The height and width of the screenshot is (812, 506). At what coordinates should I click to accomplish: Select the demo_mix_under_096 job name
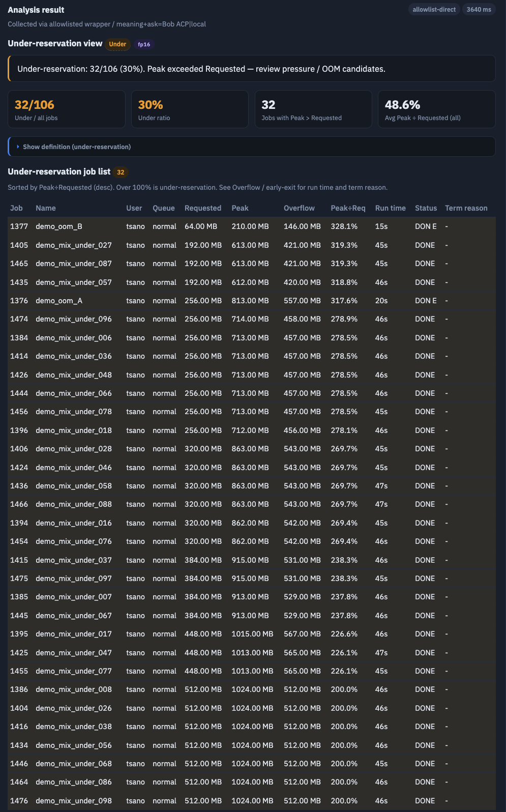point(74,319)
